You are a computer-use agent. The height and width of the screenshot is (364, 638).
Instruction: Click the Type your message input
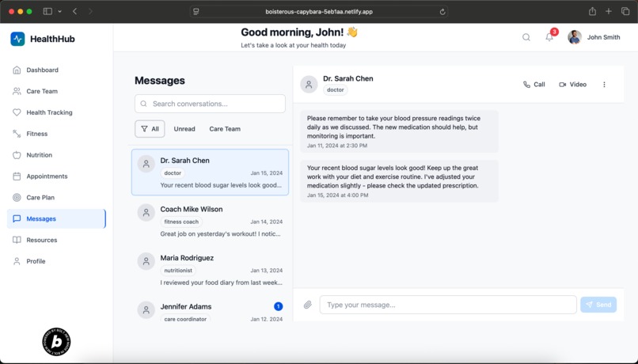pos(448,305)
